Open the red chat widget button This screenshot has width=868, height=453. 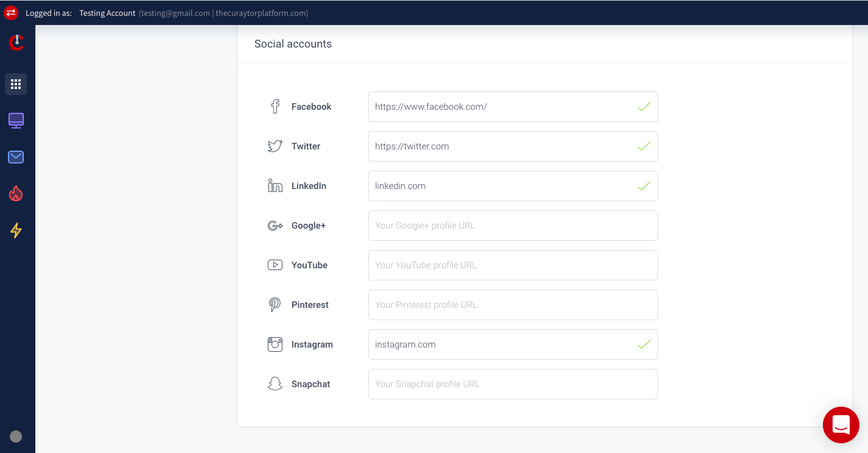coord(841,425)
